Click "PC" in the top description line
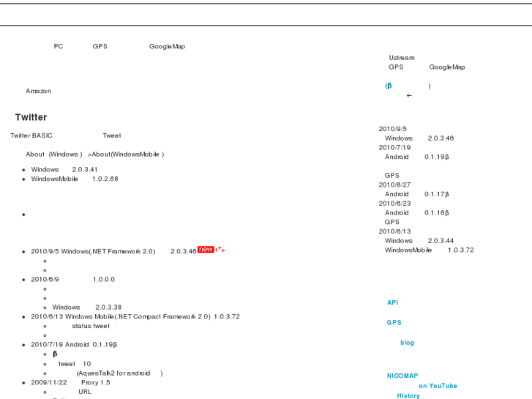The height and width of the screenshot is (399, 532). point(59,46)
